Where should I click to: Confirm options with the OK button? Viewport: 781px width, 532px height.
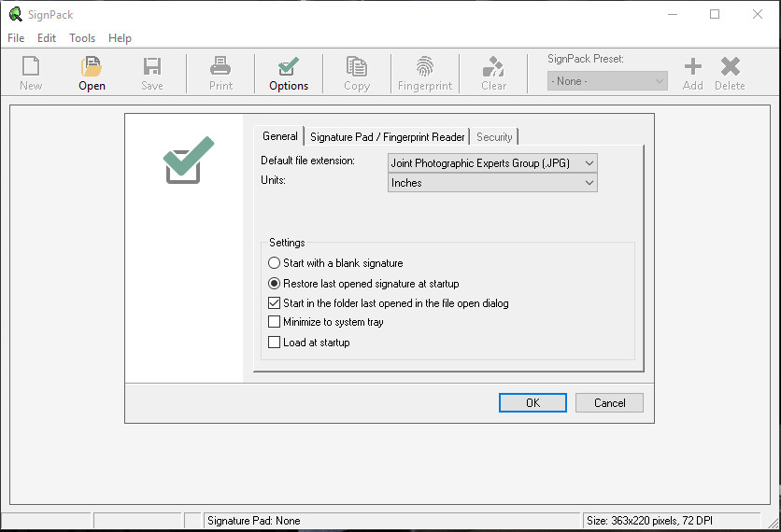(x=532, y=402)
